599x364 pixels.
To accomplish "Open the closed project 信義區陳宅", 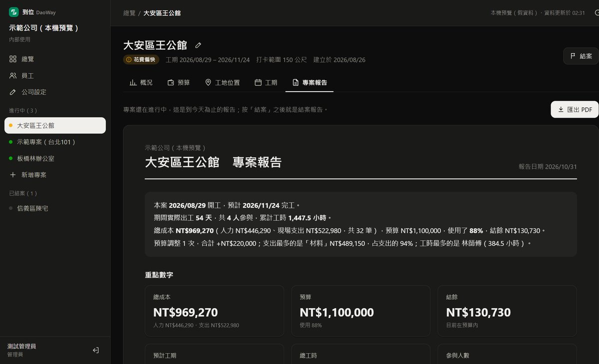I will click(55, 208).
